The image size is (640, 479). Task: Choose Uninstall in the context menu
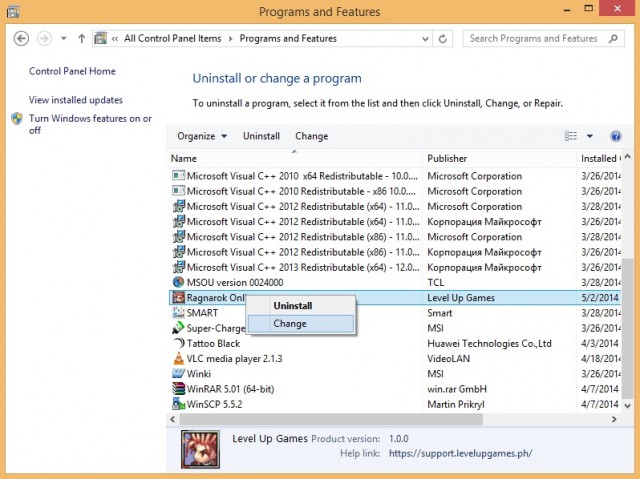pos(301,306)
